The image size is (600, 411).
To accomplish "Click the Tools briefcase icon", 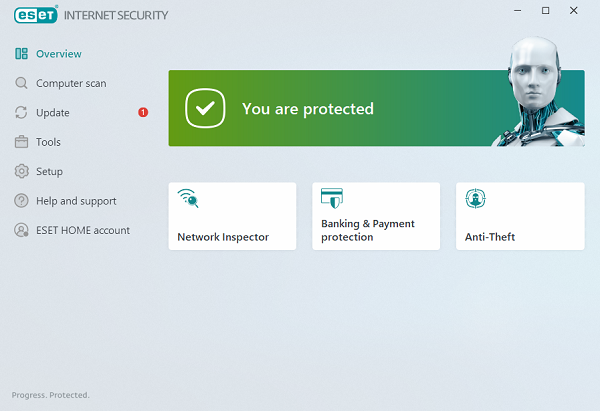I will 21,142.
